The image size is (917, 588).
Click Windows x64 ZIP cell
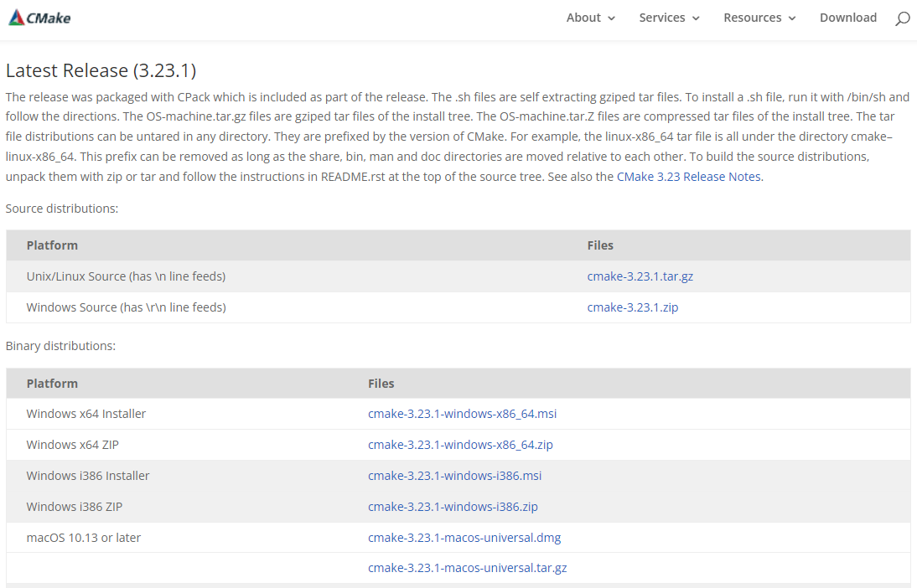click(x=73, y=445)
